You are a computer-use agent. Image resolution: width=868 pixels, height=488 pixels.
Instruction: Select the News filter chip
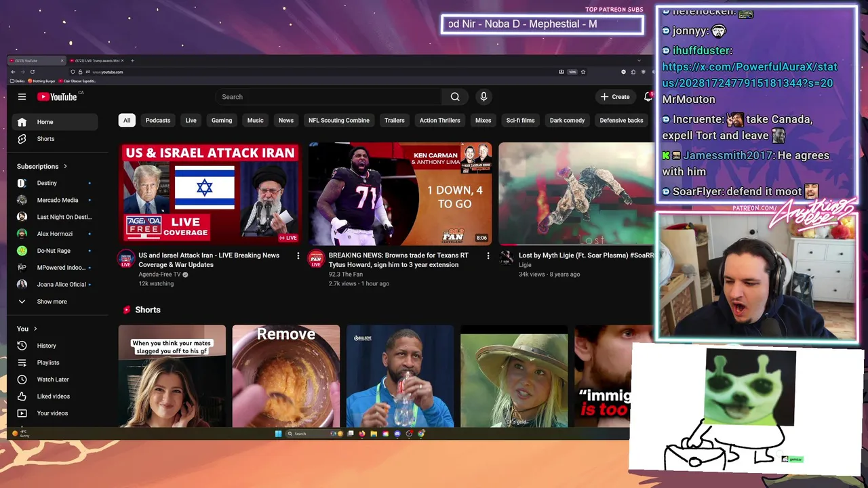click(x=286, y=121)
